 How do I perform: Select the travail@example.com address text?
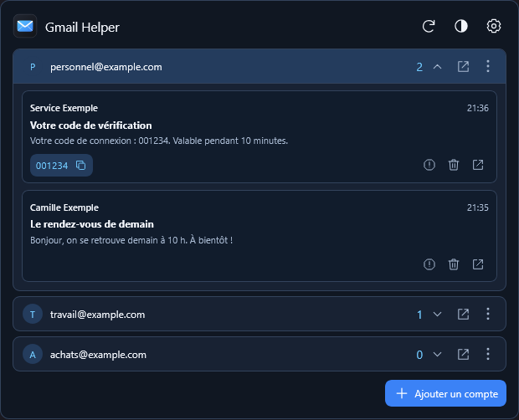[x=97, y=315]
